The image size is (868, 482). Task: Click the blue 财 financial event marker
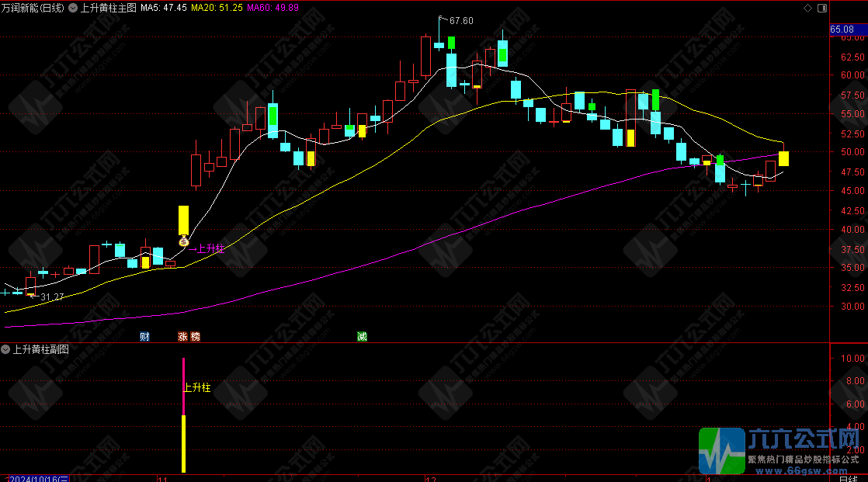pyautogui.click(x=144, y=336)
